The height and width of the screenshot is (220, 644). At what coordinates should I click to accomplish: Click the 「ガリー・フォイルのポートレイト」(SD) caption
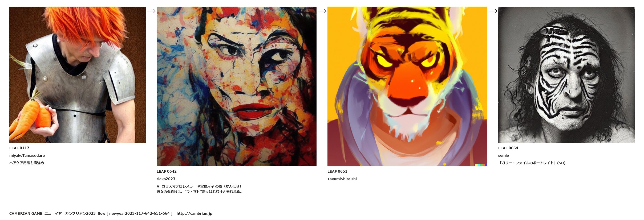point(532,163)
